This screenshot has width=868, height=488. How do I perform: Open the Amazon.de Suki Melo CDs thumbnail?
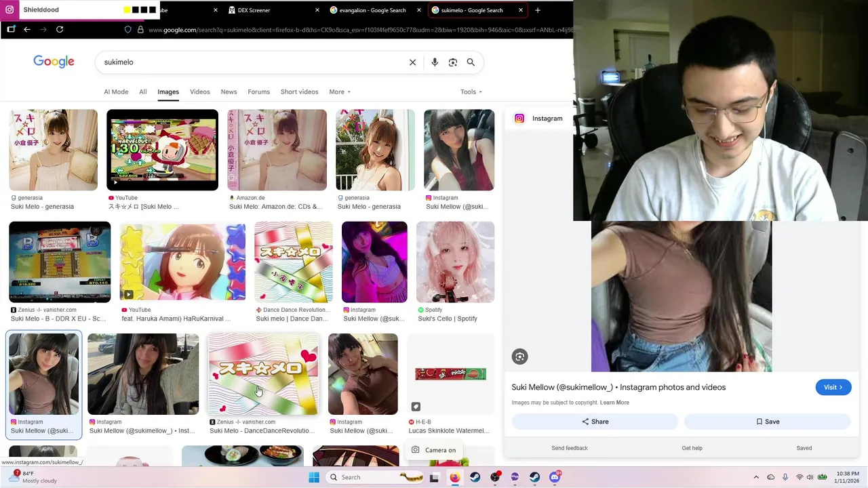(277, 150)
